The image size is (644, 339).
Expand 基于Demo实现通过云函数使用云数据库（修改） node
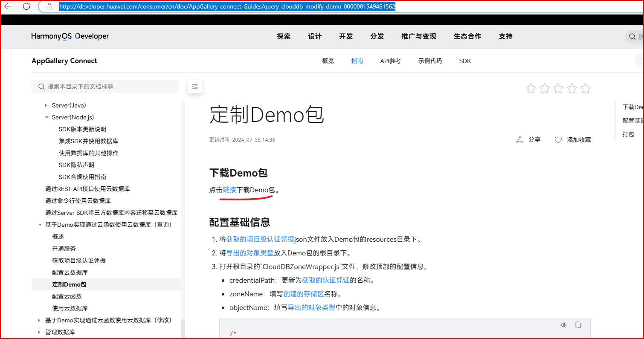point(39,320)
